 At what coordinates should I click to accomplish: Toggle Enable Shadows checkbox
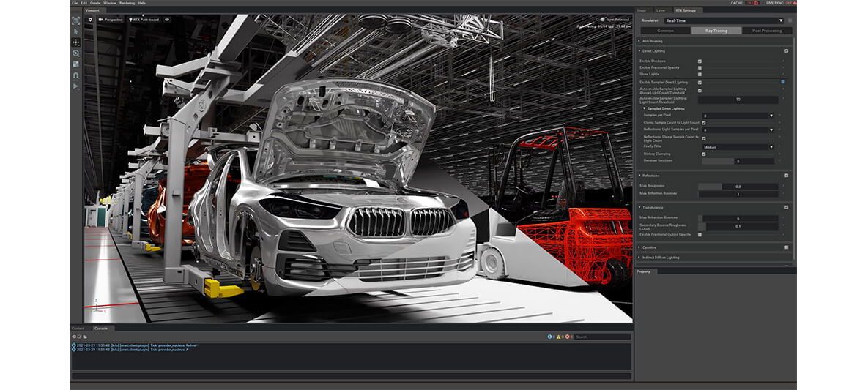[x=700, y=61]
